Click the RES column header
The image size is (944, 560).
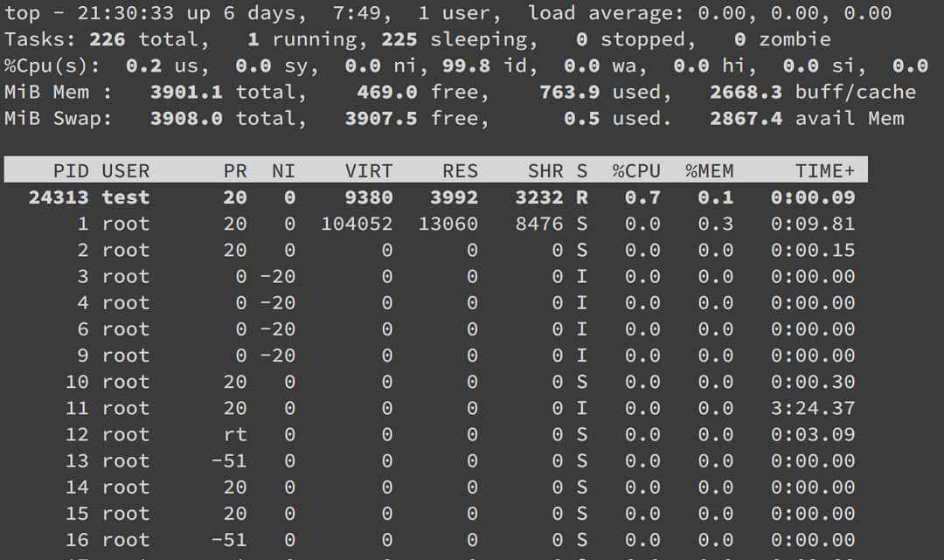tap(460, 171)
